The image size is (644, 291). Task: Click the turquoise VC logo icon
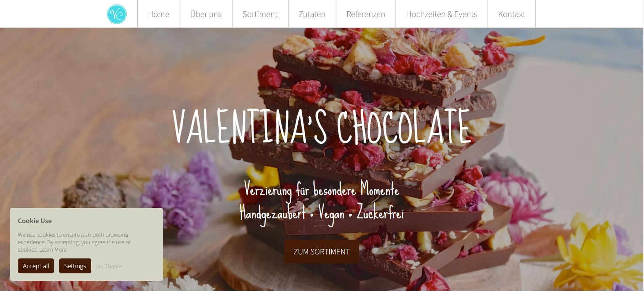pyautogui.click(x=116, y=14)
